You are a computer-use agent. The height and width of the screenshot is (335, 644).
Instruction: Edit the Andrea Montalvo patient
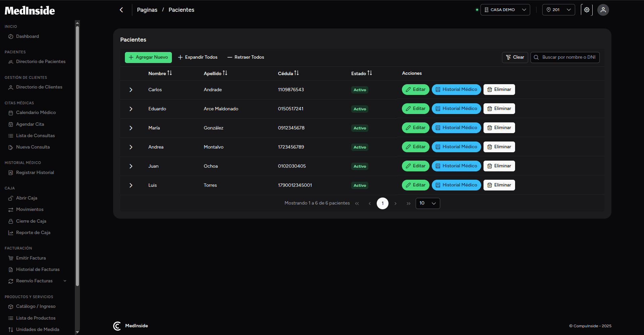coord(416,147)
